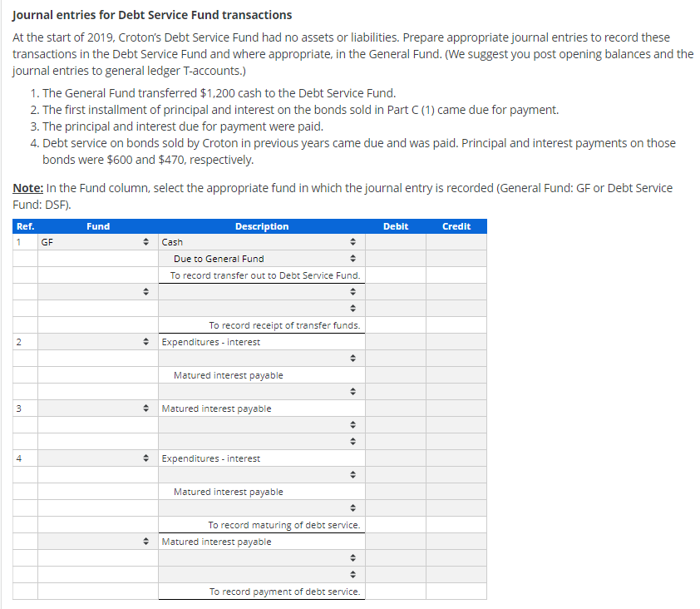The width and height of the screenshot is (700, 609).
Task: Click the Credit cell beside Matured interest payable entry 2
Action: click(456, 375)
